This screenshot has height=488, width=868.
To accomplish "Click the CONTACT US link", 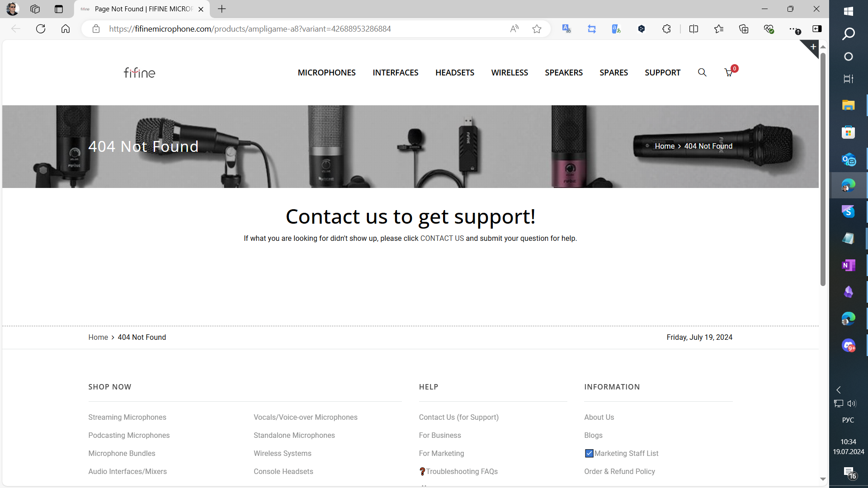I will coord(442,238).
